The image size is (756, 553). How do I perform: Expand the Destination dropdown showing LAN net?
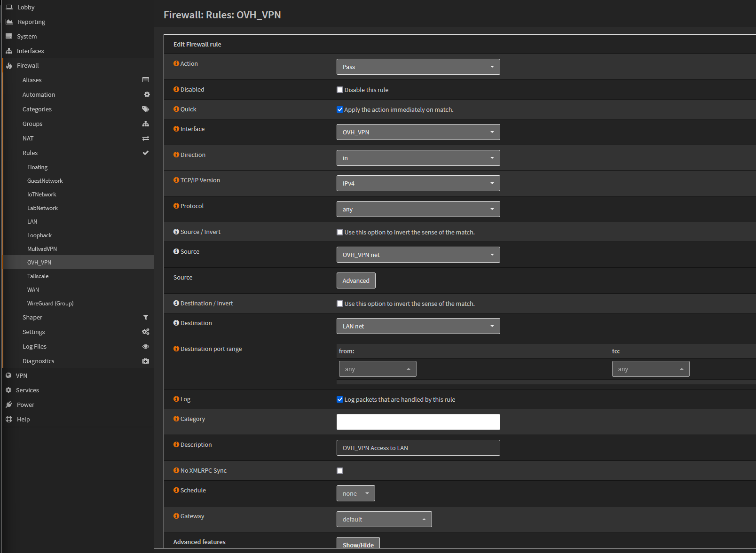[x=418, y=326]
